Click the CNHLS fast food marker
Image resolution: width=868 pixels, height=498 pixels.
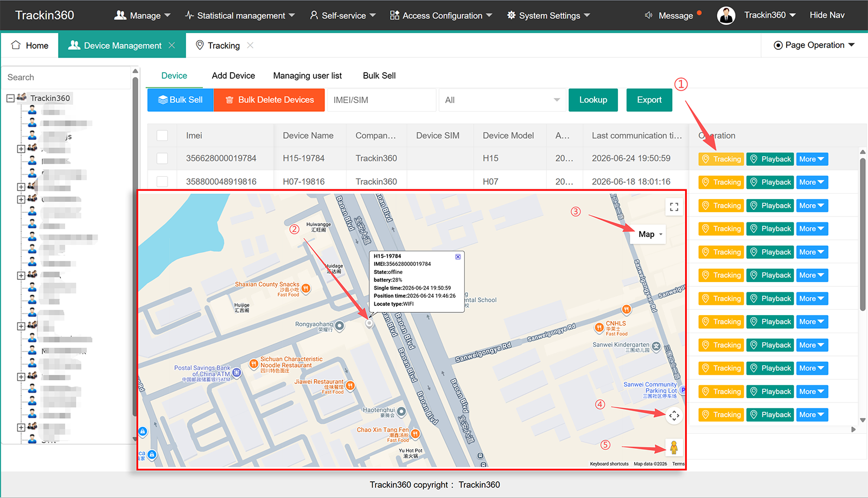pyautogui.click(x=599, y=327)
